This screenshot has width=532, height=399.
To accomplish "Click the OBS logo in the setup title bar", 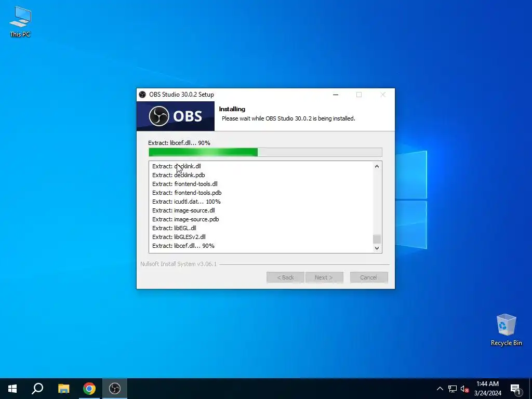I will pyautogui.click(x=142, y=95).
